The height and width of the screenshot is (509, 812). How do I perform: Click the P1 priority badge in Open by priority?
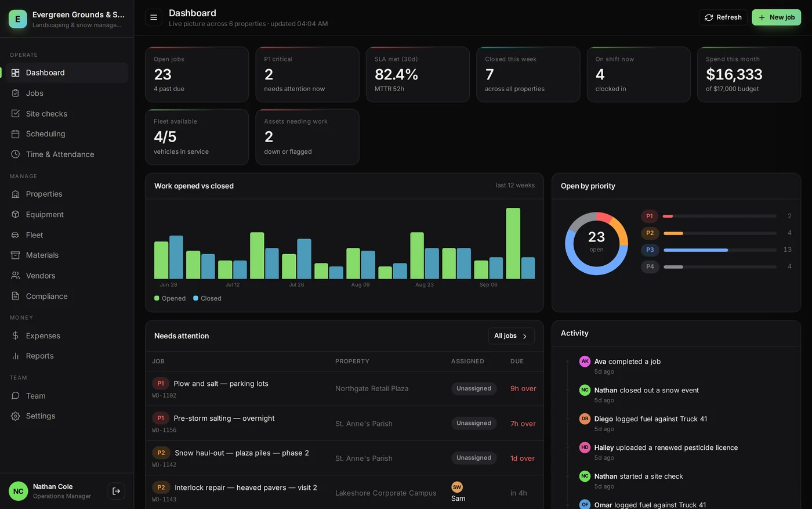650,216
